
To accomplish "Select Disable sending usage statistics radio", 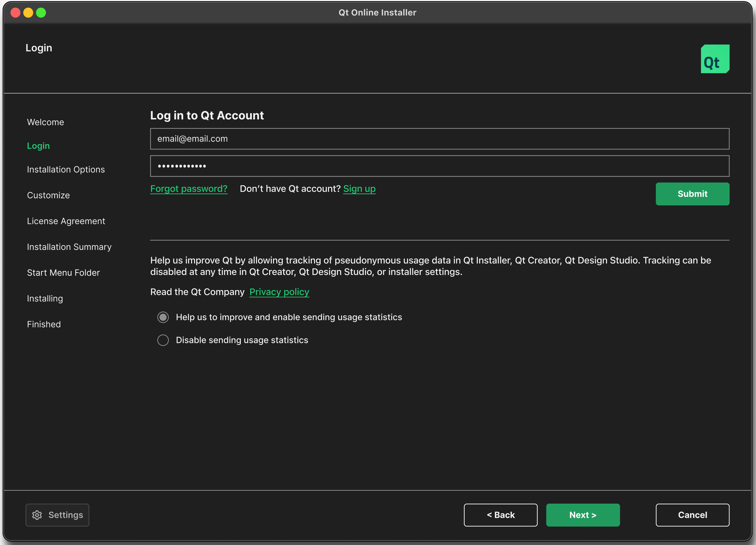I will [x=163, y=340].
